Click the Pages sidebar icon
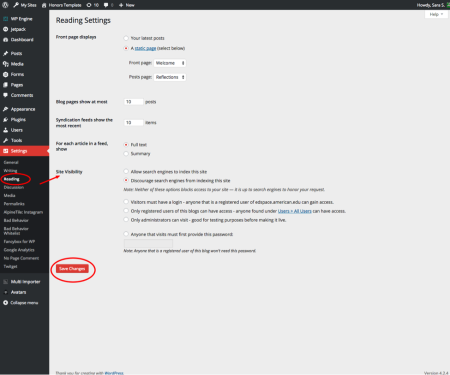 click(x=5, y=85)
